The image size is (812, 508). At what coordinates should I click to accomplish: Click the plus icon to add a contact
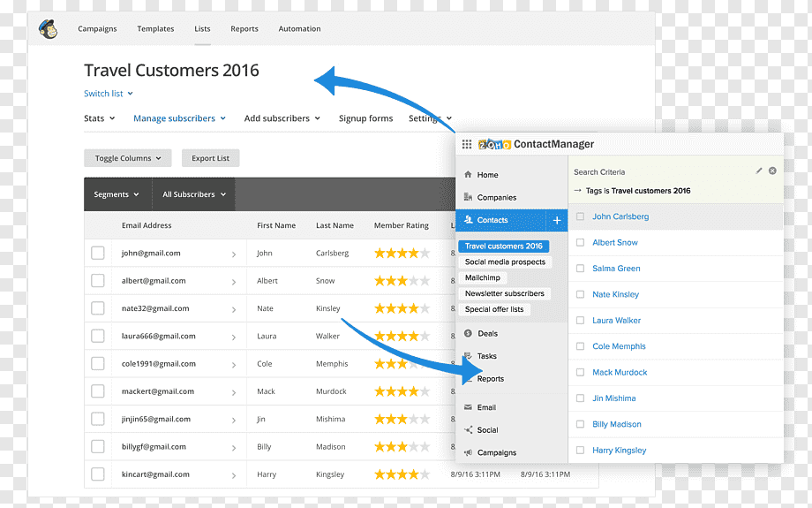tap(557, 220)
